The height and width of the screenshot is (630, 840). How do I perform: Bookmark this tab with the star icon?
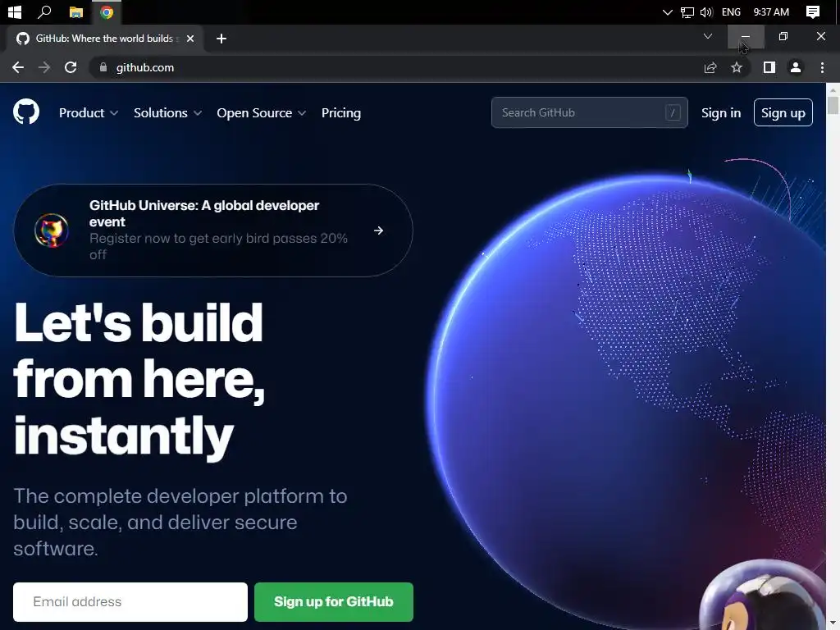(737, 67)
